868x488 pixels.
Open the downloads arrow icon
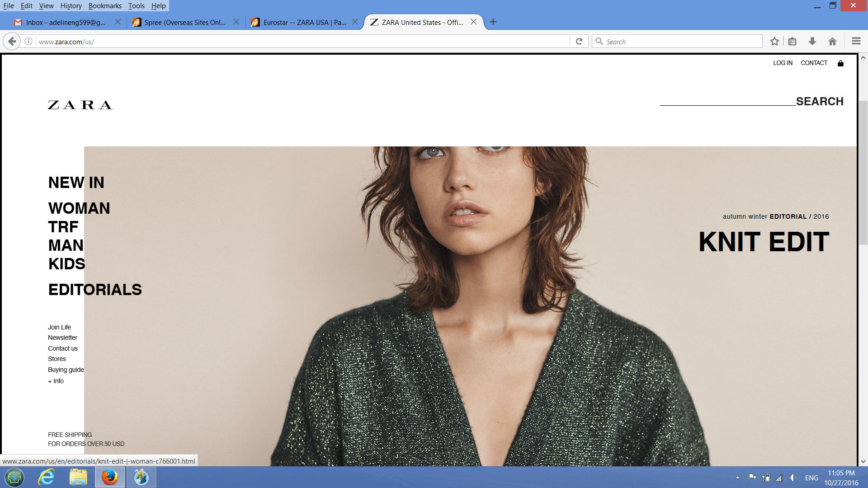[812, 42]
